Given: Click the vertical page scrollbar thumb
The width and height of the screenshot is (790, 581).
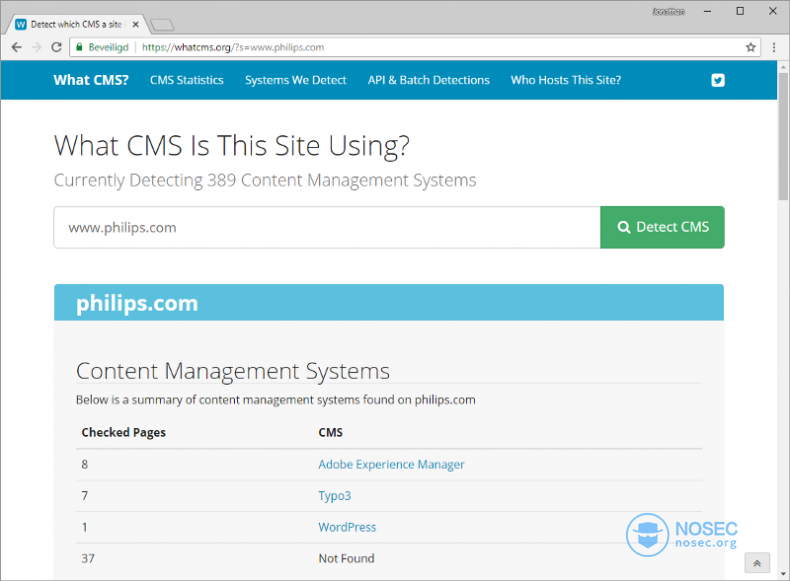Looking at the screenshot, I should tap(783, 136).
